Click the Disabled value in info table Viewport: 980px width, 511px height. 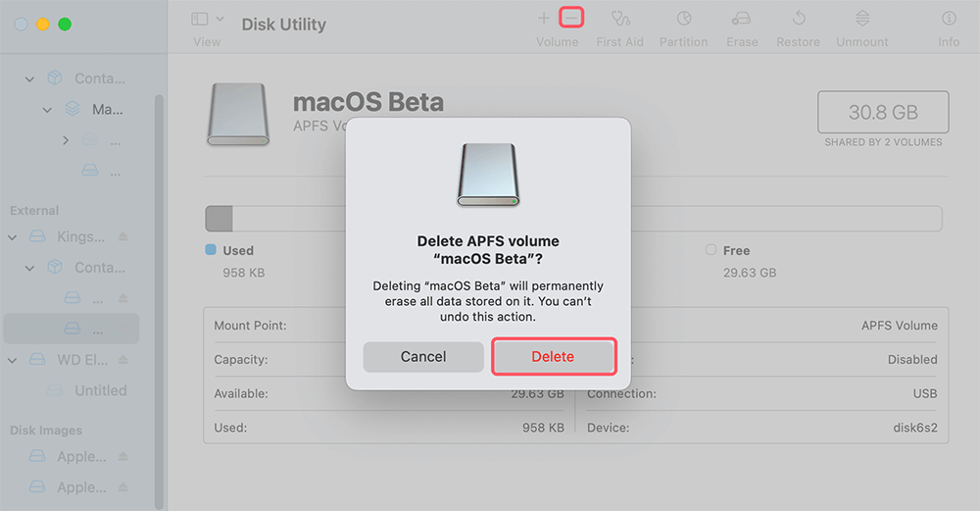point(912,360)
